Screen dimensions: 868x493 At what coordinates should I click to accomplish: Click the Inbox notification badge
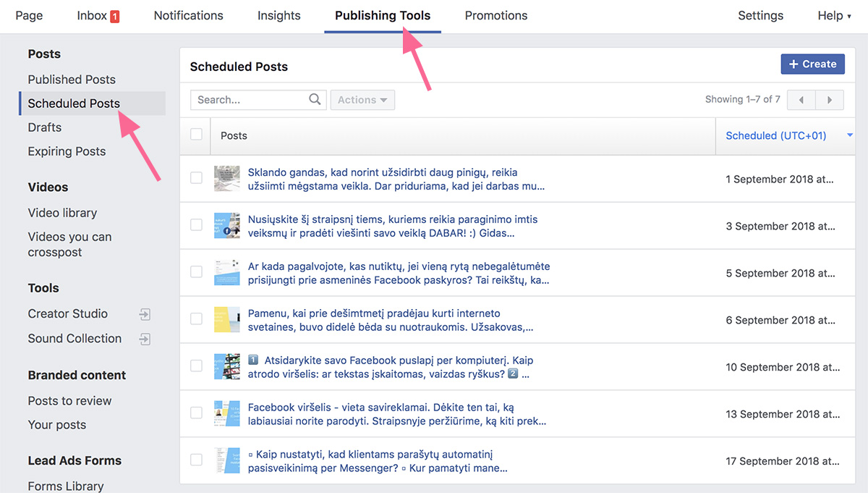click(114, 16)
